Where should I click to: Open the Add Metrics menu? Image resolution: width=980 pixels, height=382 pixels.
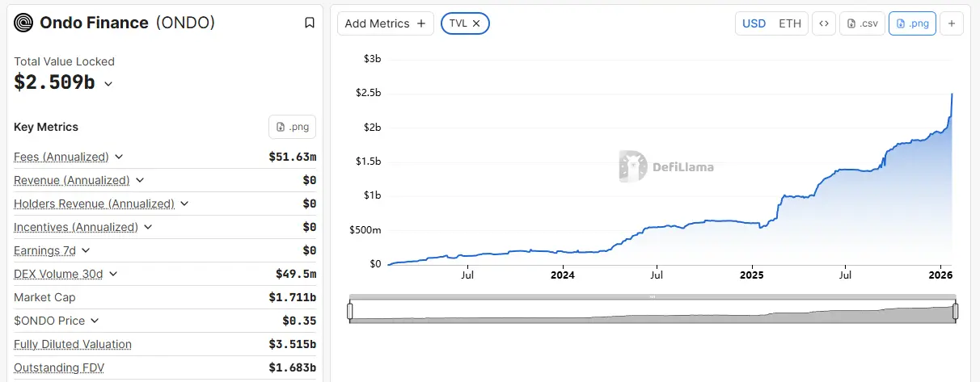click(385, 23)
